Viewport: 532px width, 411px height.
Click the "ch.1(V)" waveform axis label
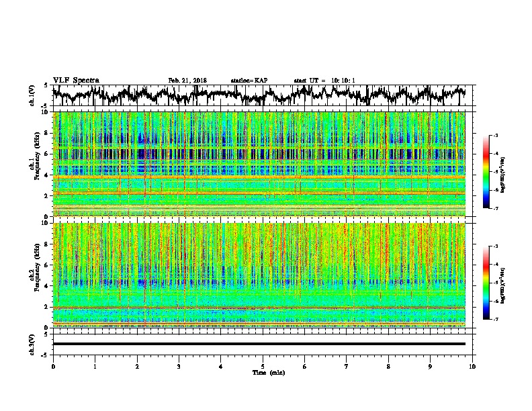pos(32,95)
